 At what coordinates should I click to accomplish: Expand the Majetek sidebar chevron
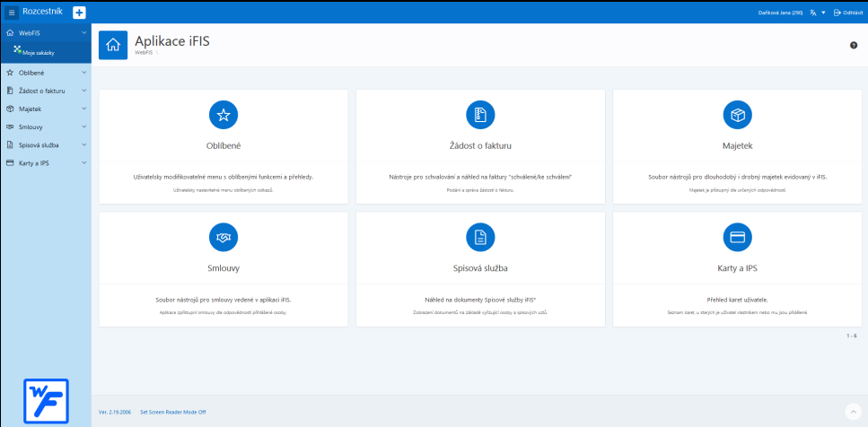tap(83, 109)
